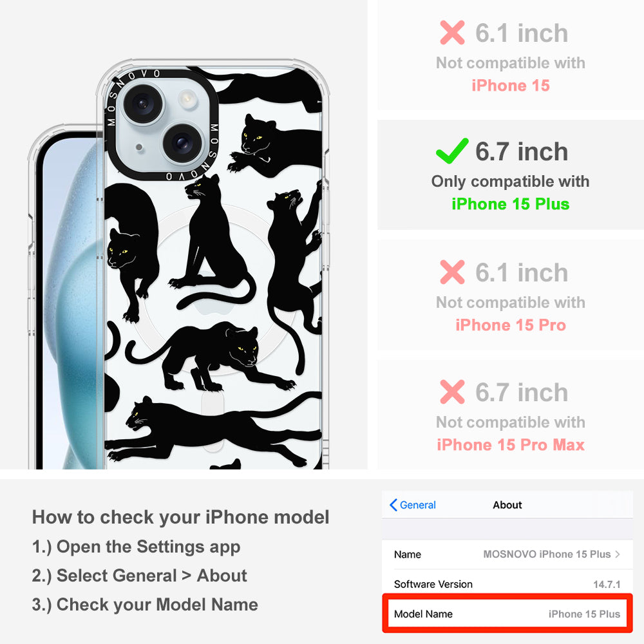This screenshot has height=644, width=644.
Task: Go back to General settings
Action: pyautogui.click(x=412, y=505)
